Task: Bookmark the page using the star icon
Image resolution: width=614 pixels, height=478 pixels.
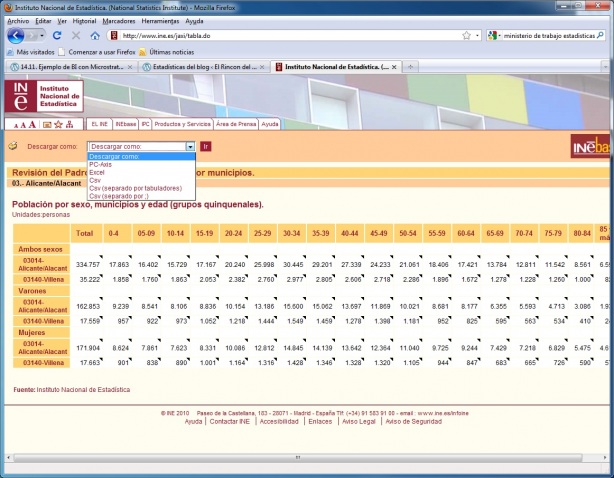Action: click(x=468, y=35)
